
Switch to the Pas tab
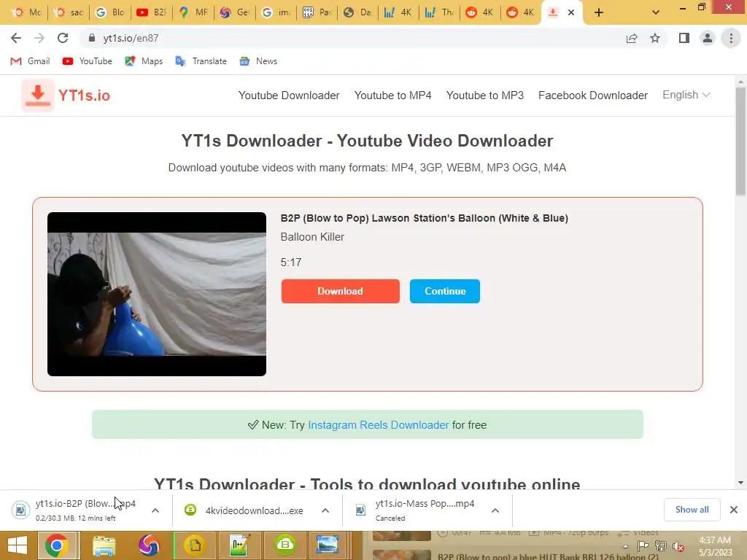317,12
